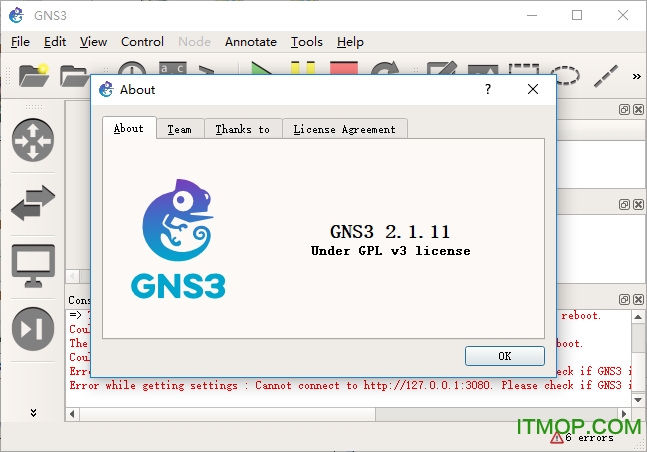The height and width of the screenshot is (452, 647).
Task: Select the draw line tool
Action: pos(606,74)
